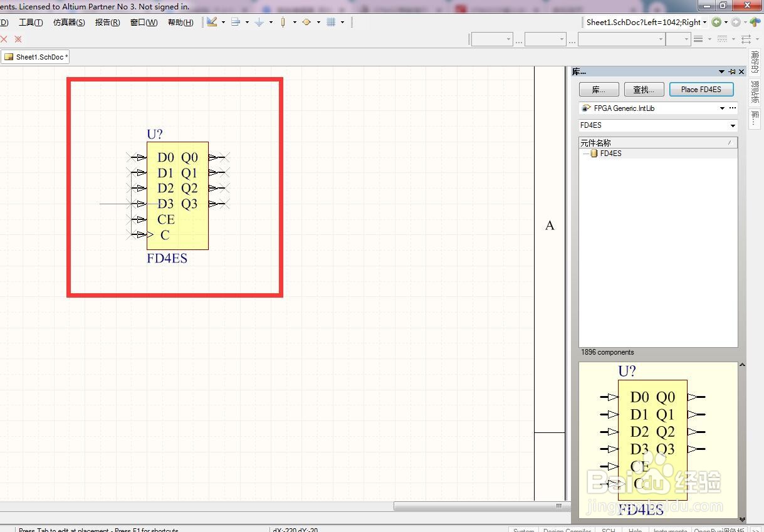Click the preview scroll-down arrow
The width and height of the screenshot is (764, 532).
743,519
